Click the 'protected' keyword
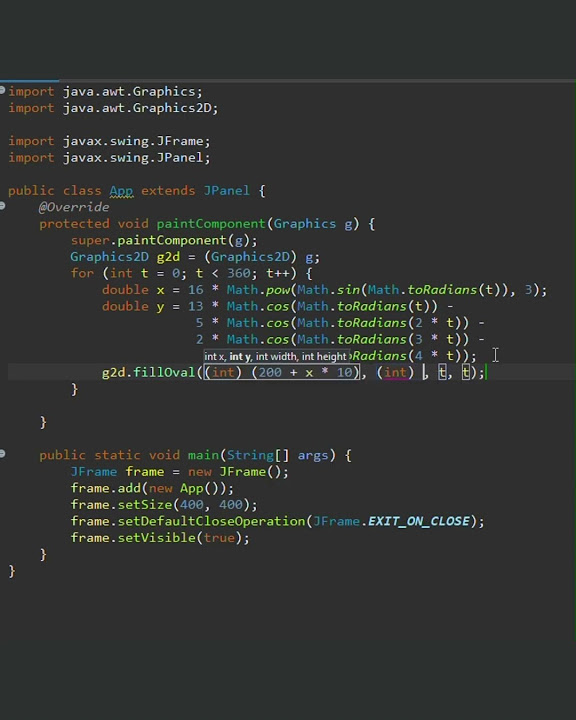 point(74,224)
